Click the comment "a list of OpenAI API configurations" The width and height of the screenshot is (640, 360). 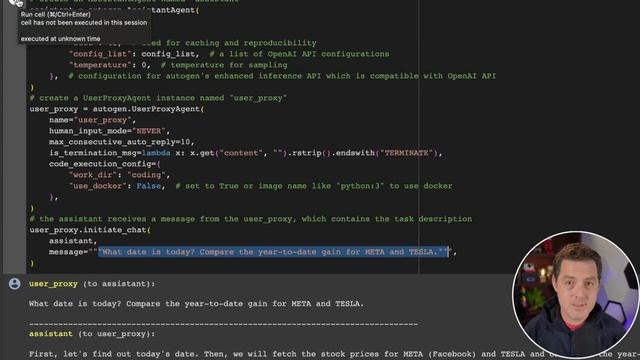(x=299, y=54)
